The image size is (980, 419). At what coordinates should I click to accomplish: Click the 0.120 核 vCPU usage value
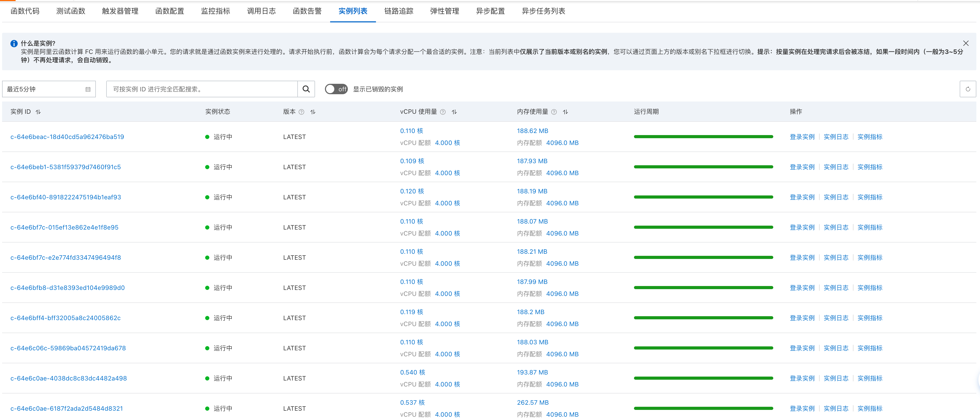412,191
